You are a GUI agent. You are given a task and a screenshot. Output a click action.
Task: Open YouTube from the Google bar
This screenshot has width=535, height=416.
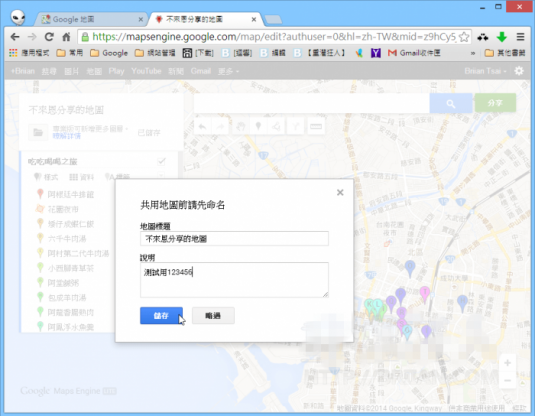(x=146, y=71)
